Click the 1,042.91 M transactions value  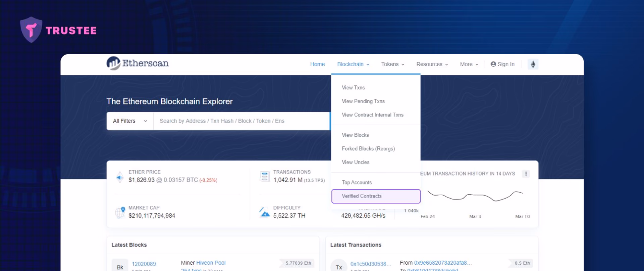288,180
